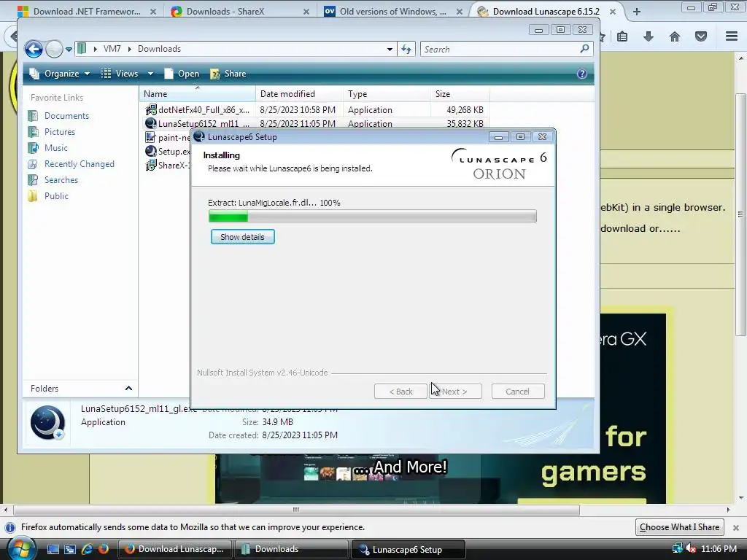This screenshot has width=747, height=560.
Task: Click the Firefox vertical scrollbar thumb
Action: tap(740, 214)
